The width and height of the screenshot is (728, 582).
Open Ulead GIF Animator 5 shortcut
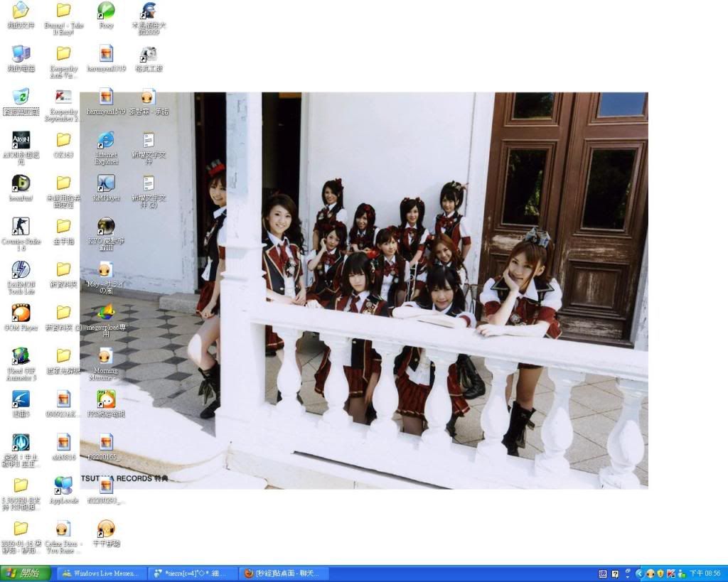click(21, 356)
